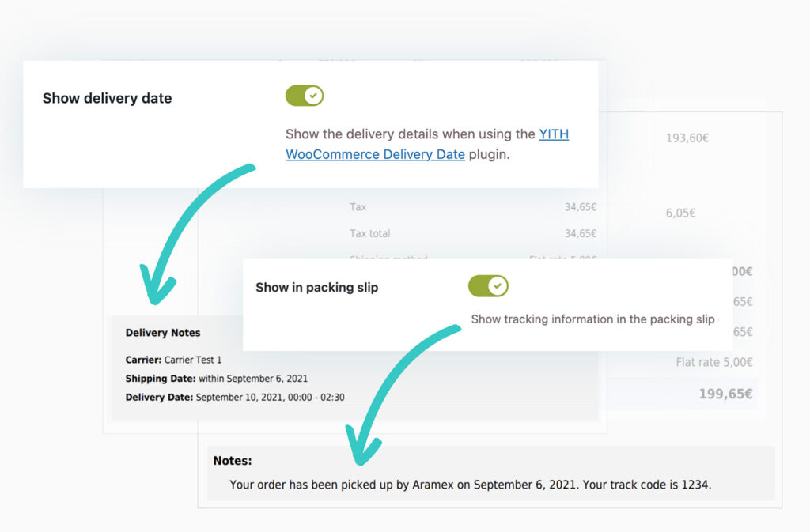Click the "Show in packing slip" setting label
This screenshot has height=532, width=810.
(316, 288)
